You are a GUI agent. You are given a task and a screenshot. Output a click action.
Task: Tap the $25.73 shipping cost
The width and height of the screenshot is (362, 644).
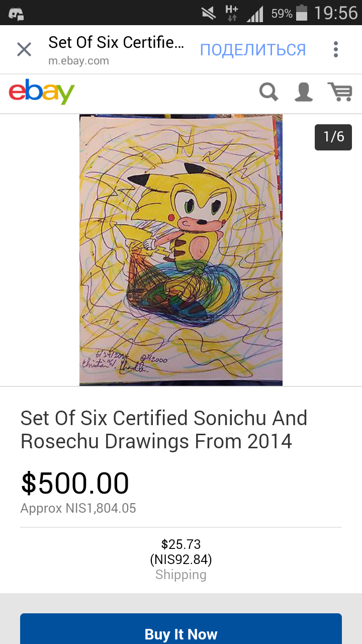coord(181,544)
